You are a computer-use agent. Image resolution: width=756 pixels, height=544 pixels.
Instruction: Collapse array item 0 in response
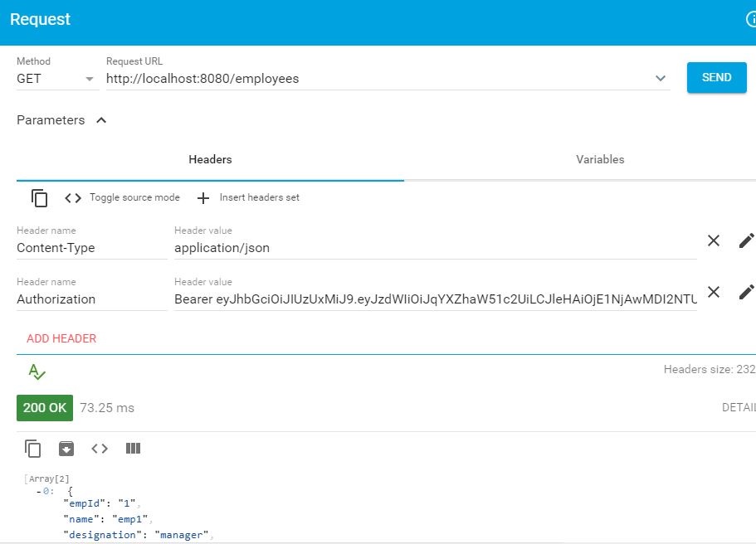tap(38, 492)
